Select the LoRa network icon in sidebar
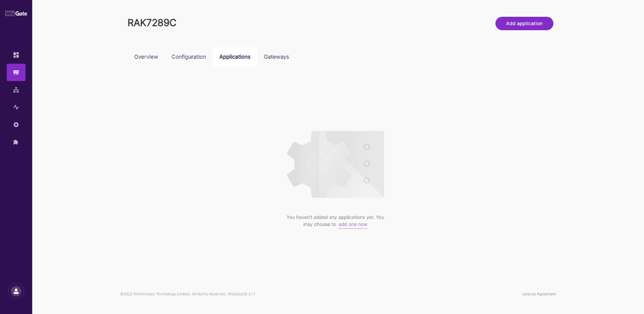644x314 pixels. 16,73
